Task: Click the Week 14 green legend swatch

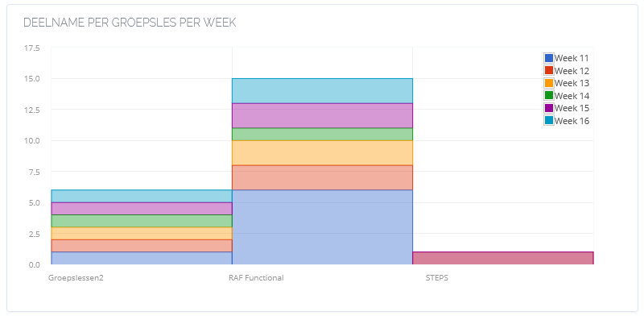Action: (x=549, y=96)
